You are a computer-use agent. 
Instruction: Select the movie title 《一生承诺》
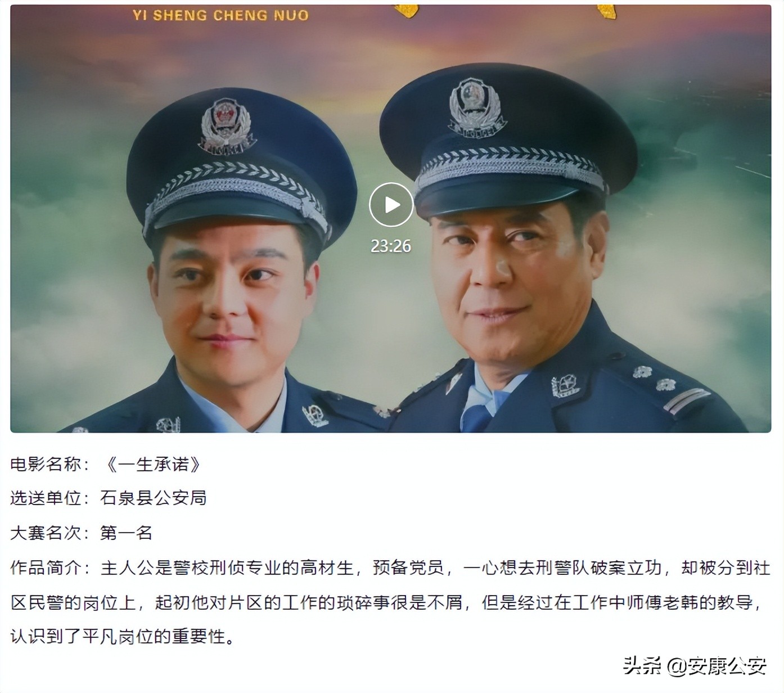click(x=153, y=464)
